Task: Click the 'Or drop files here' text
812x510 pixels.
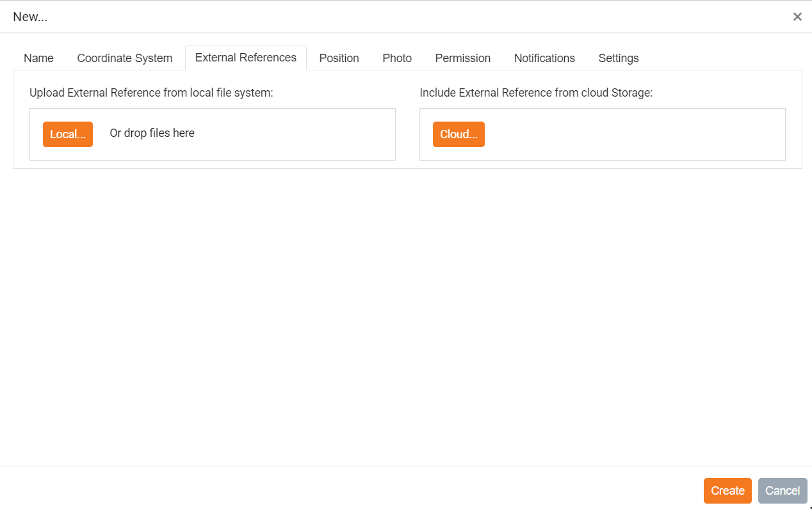Action: pyautogui.click(x=152, y=133)
